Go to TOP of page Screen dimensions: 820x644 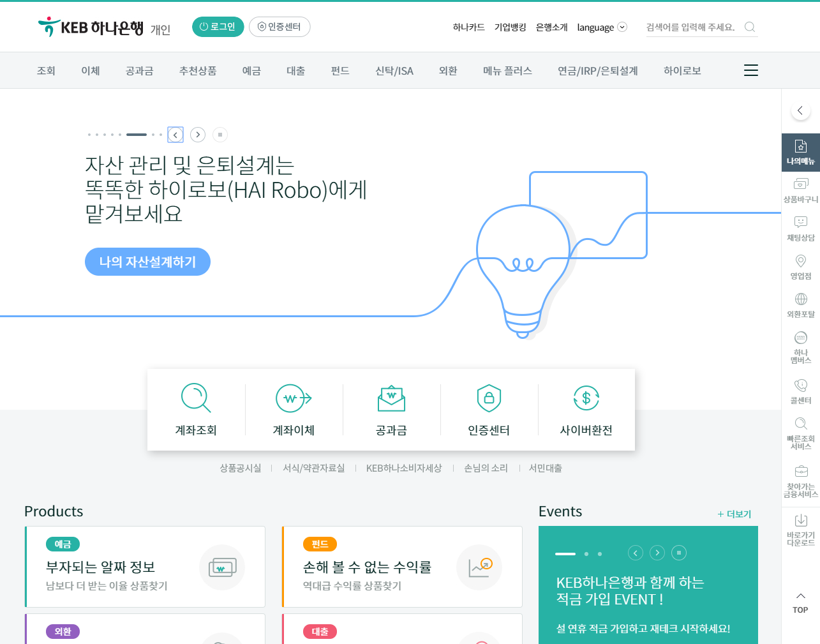(x=800, y=603)
